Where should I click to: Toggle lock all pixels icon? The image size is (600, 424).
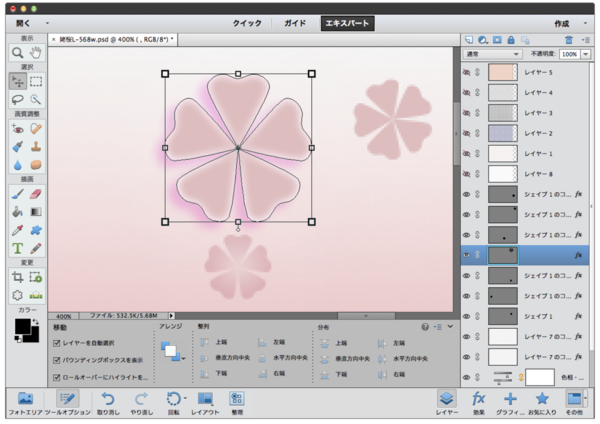(511, 40)
